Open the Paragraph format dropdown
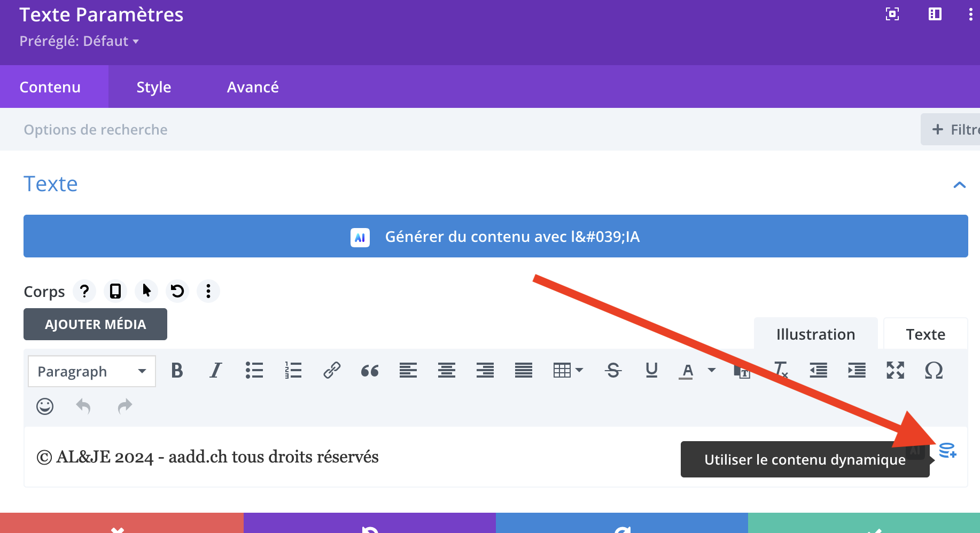980x533 pixels. (x=92, y=371)
